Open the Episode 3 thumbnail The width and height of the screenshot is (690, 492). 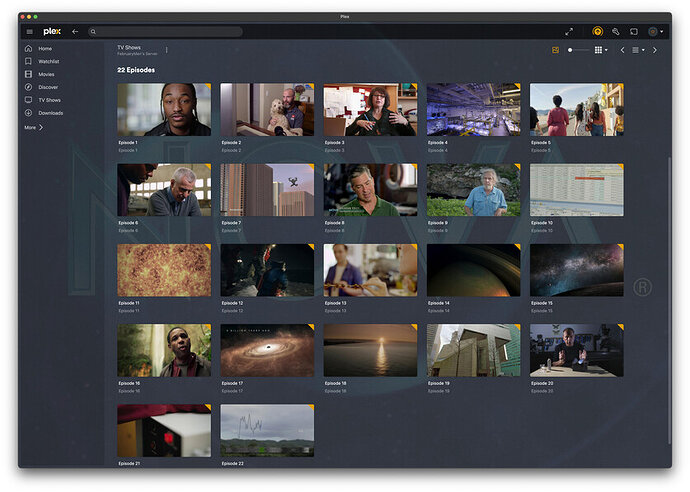(371, 110)
